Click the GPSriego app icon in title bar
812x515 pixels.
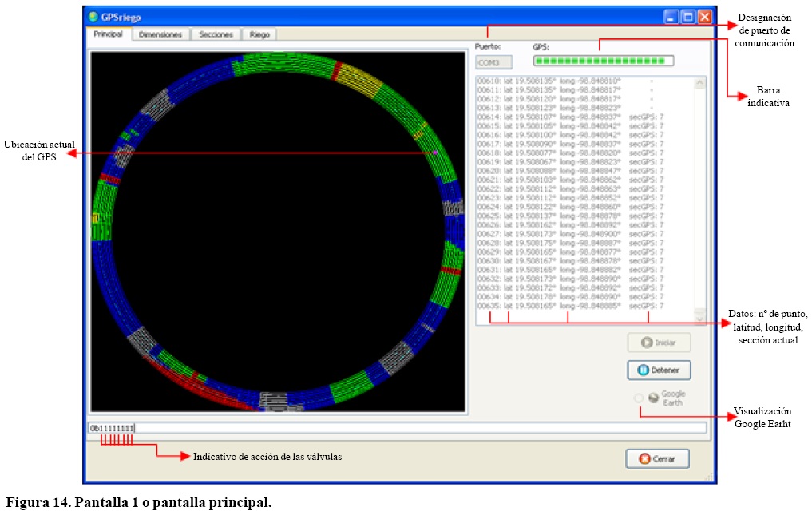[x=93, y=16]
